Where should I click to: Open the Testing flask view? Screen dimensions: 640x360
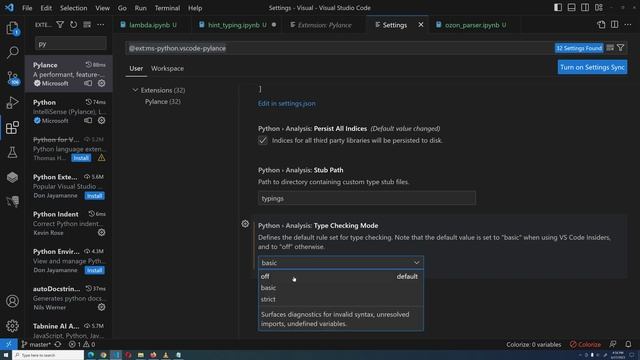(x=12, y=152)
